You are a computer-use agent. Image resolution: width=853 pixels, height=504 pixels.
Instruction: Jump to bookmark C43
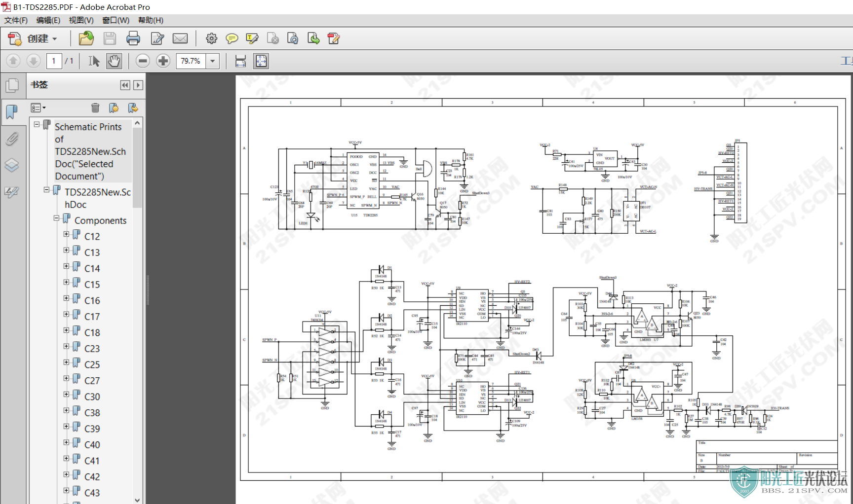[92, 493]
